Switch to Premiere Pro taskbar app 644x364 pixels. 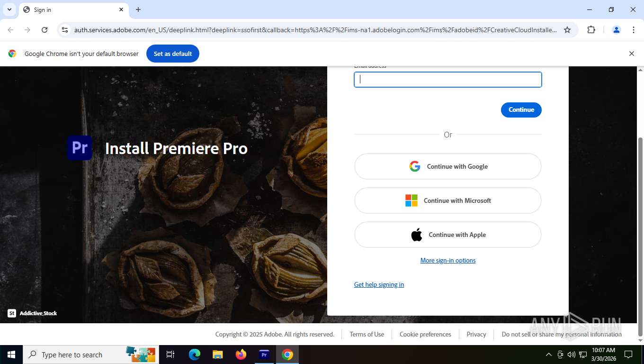[264, 355]
